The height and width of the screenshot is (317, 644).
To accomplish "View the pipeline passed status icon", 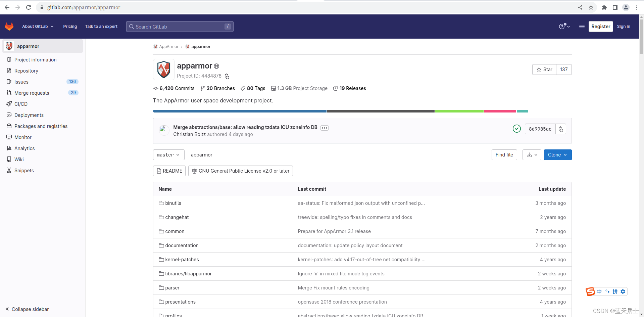I will pyautogui.click(x=517, y=129).
